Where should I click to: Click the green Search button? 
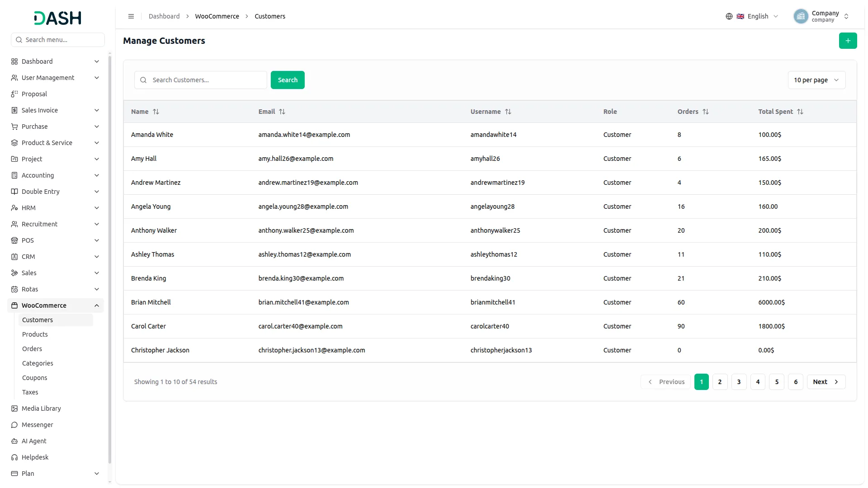coord(288,80)
